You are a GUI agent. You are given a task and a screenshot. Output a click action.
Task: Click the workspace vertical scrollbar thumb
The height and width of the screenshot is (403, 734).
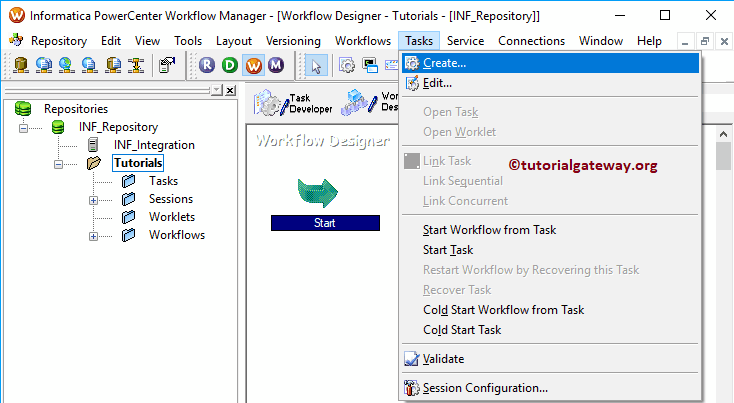pos(723,156)
